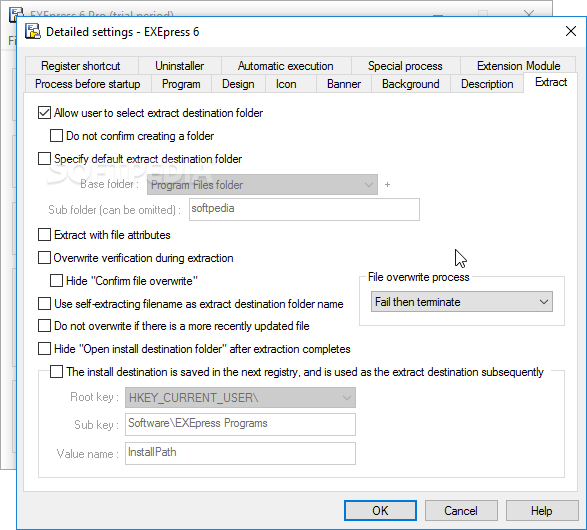Enable Extract with file attributes
Viewport: 587px width, 530px height.
[45, 235]
